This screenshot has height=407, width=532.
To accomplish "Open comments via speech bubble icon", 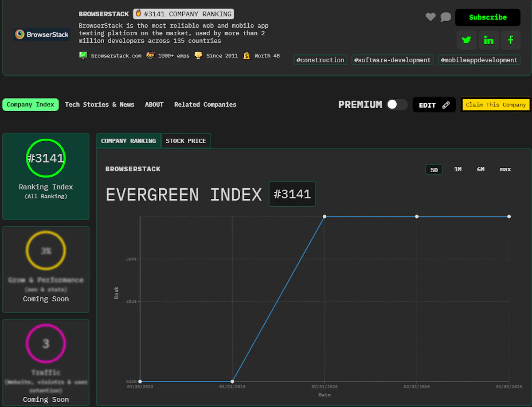I will click(x=446, y=17).
